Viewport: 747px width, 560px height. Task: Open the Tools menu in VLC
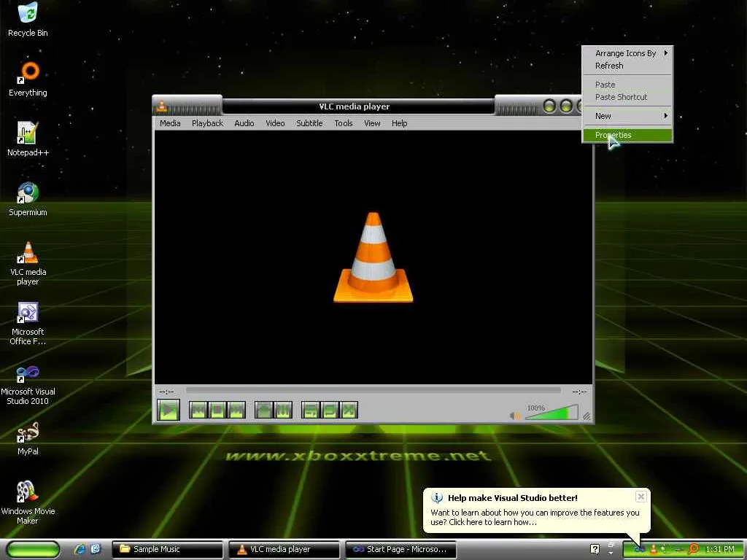pos(343,123)
